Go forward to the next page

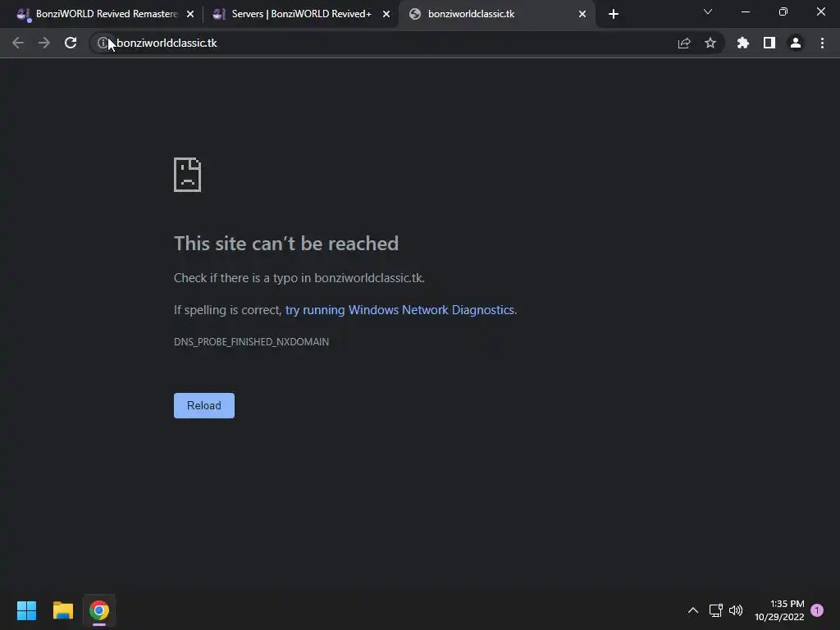44,43
